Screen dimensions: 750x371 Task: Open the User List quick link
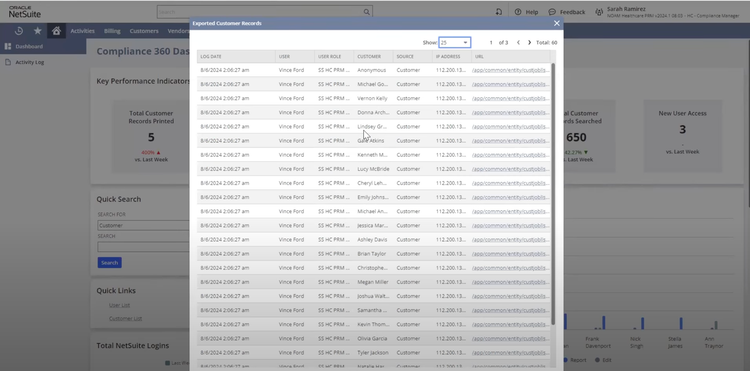pyautogui.click(x=120, y=305)
